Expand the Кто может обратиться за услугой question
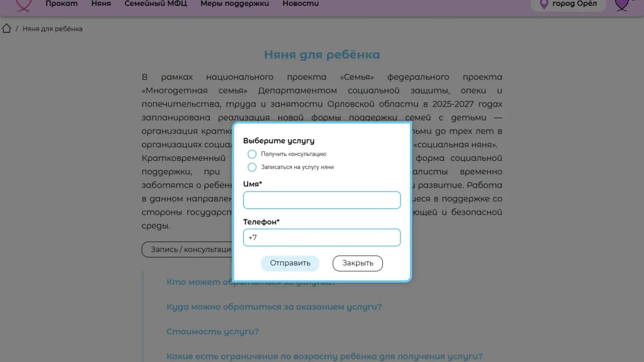 [x=251, y=282]
